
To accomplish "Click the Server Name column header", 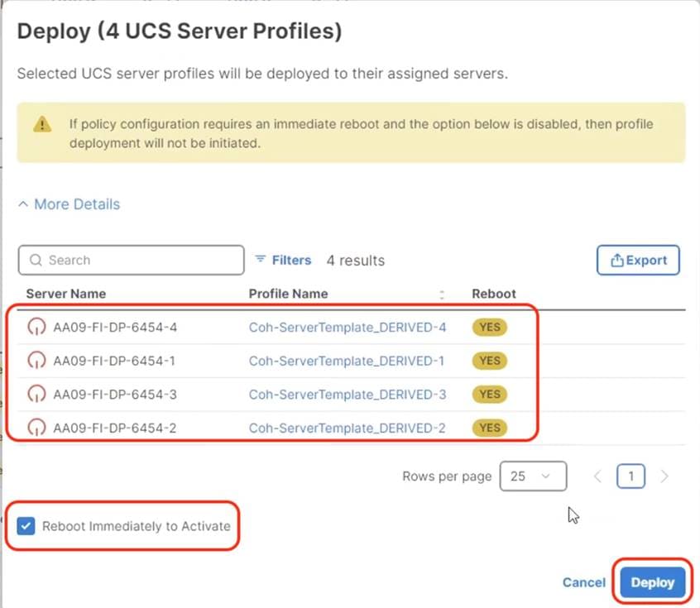I will click(65, 294).
